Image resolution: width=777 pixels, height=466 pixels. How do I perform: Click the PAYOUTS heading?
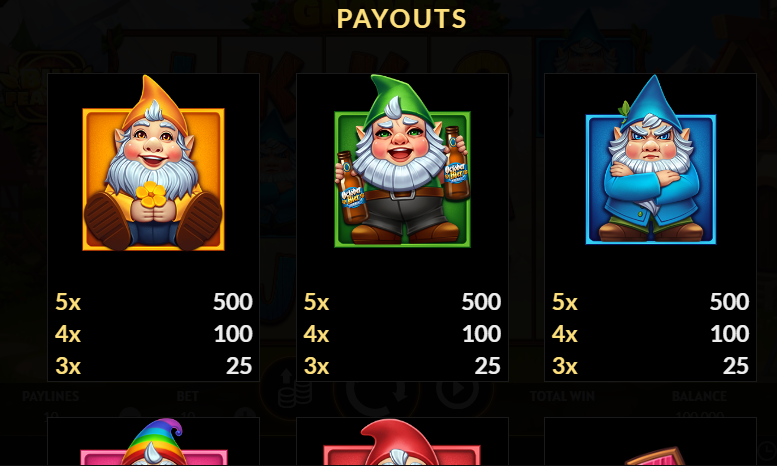402,19
